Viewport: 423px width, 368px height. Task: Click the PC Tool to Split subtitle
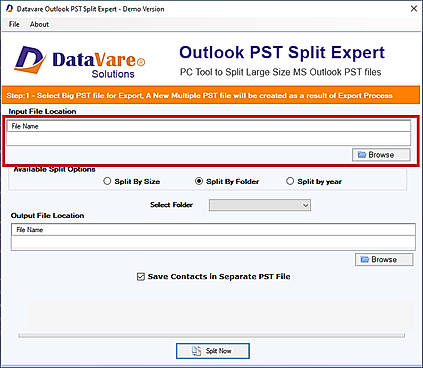(280, 72)
